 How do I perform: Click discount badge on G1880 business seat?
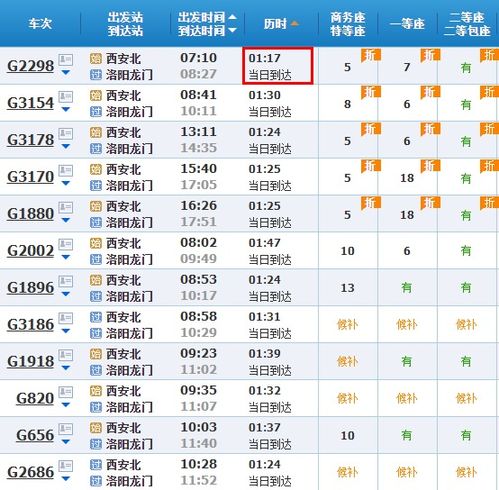pyautogui.click(x=371, y=203)
